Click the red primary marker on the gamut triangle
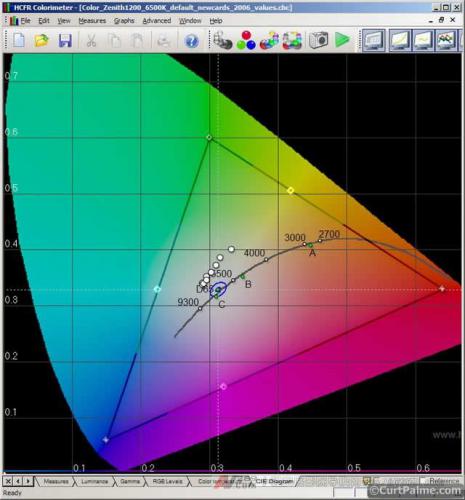465x500 pixels. pyautogui.click(x=442, y=289)
